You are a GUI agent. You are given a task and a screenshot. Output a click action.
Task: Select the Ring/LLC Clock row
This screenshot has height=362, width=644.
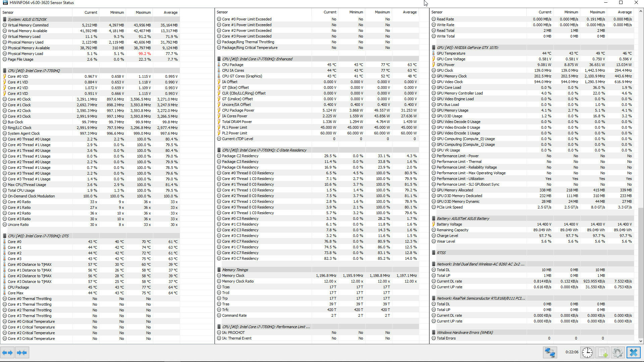tap(91, 128)
